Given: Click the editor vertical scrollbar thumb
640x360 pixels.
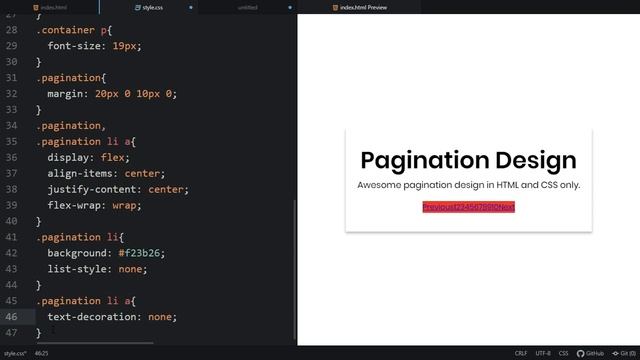Looking at the screenshot, I should pyautogui.click(x=295, y=269).
